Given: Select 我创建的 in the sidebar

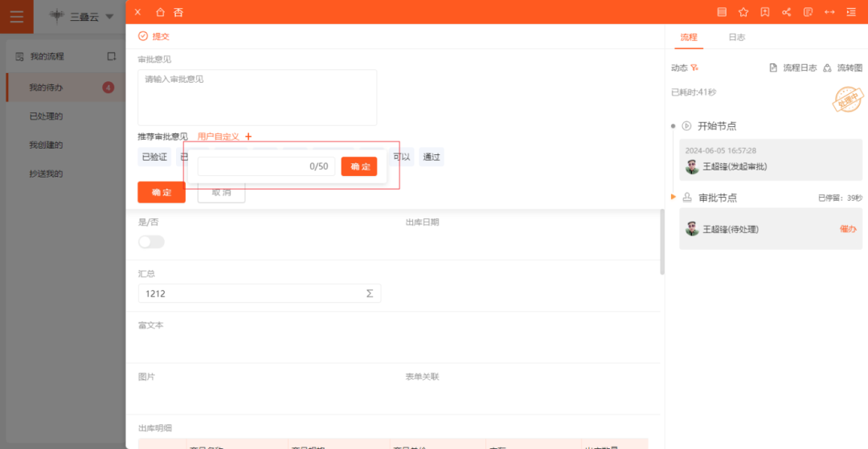Looking at the screenshot, I should [x=45, y=145].
